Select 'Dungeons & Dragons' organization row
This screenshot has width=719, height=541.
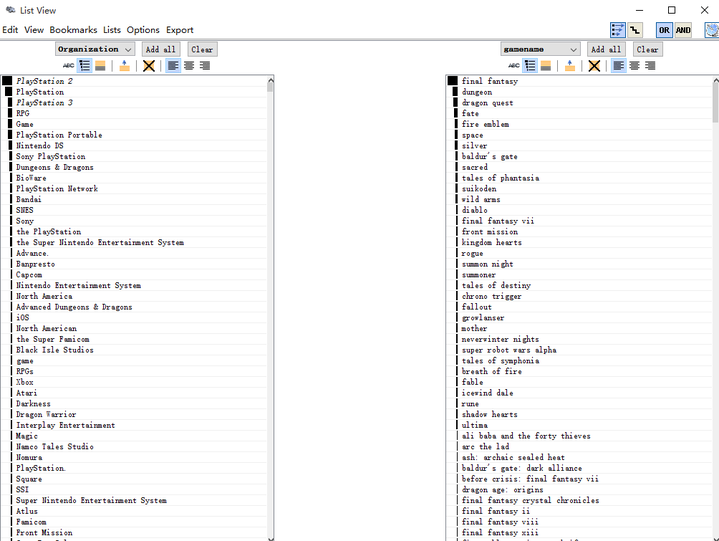coord(134,167)
